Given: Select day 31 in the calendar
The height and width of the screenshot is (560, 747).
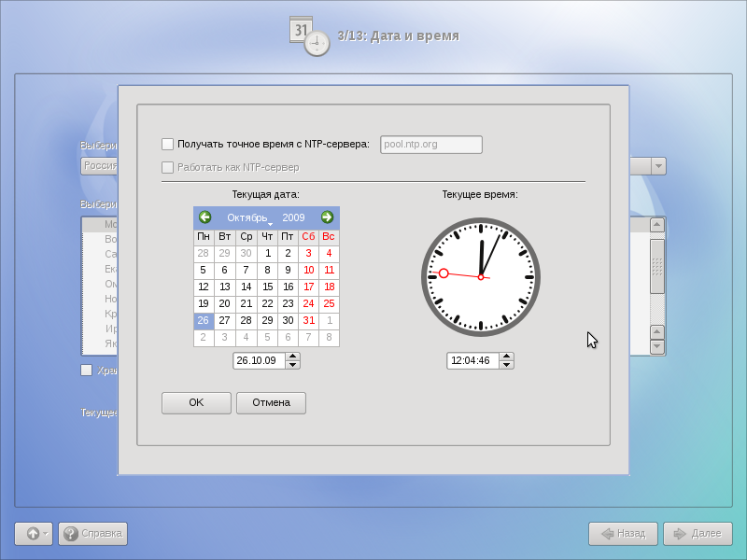Looking at the screenshot, I should pyautogui.click(x=308, y=320).
